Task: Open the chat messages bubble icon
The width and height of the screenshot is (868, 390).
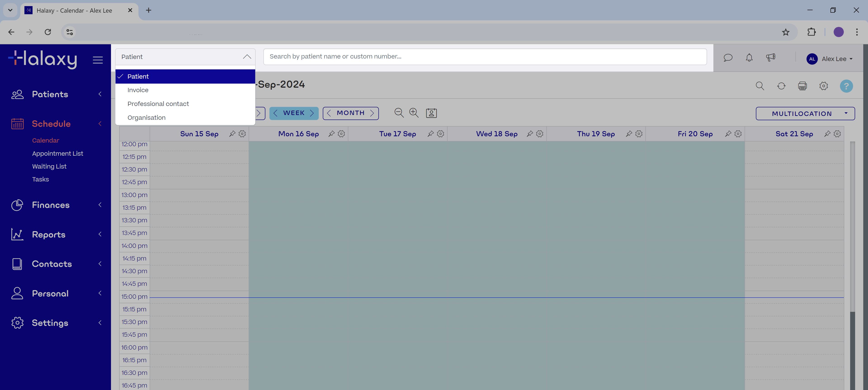Action: [x=728, y=58]
